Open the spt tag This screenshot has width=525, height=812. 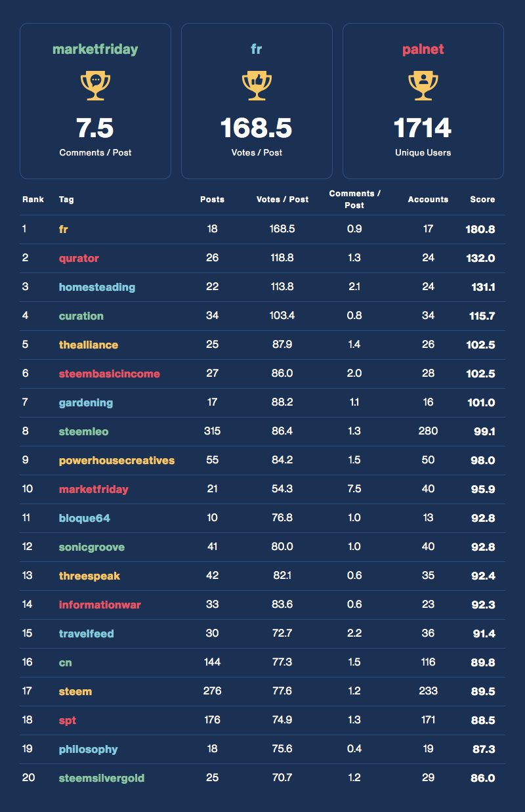coord(68,720)
